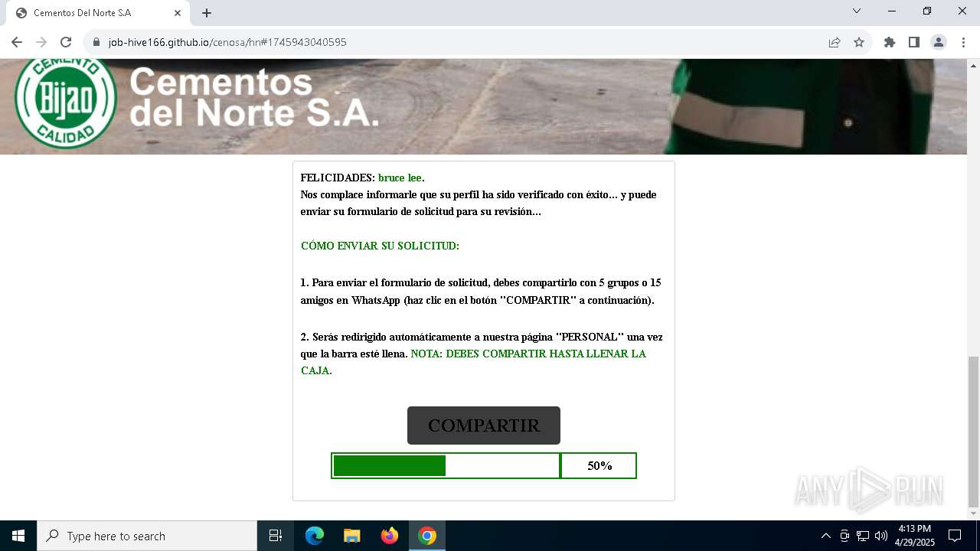Restore down the Chrome window
The image size is (980, 551).
point(927,11)
